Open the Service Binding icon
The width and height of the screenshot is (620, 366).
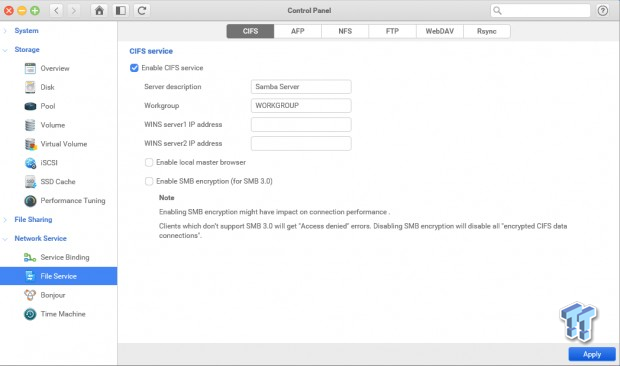(x=30, y=258)
